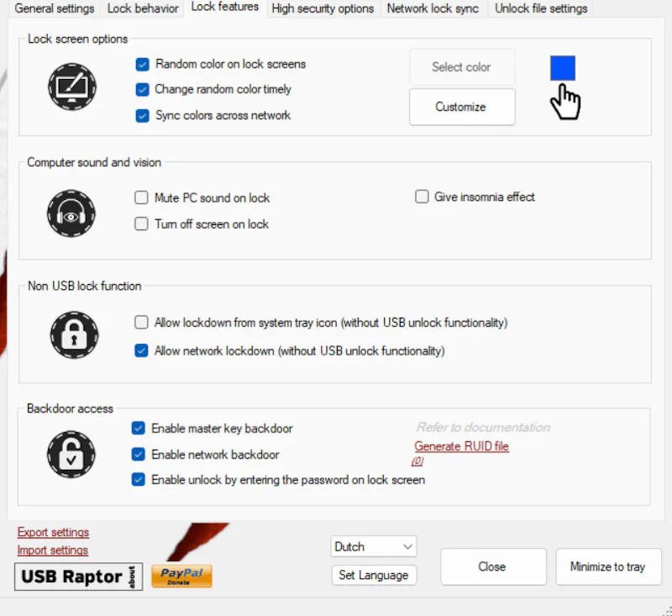The width and height of the screenshot is (672, 616).
Task: Check Give insomnia effect option
Action: [422, 197]
